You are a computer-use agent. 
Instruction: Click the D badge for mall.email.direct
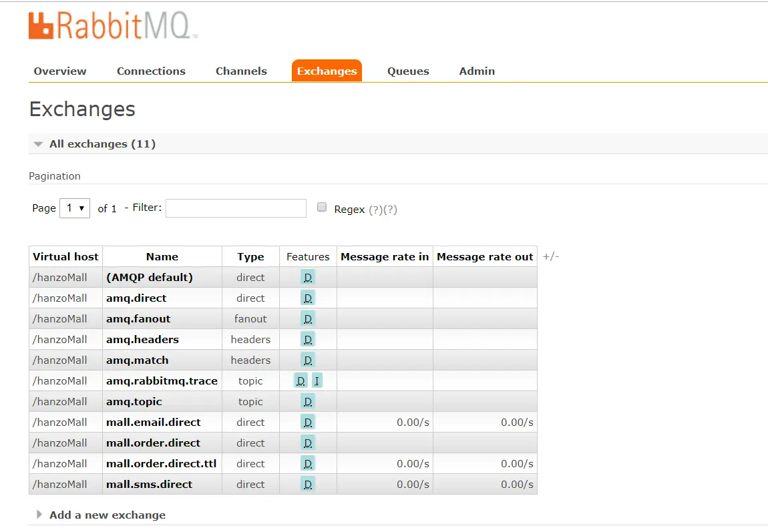point(308,423)
